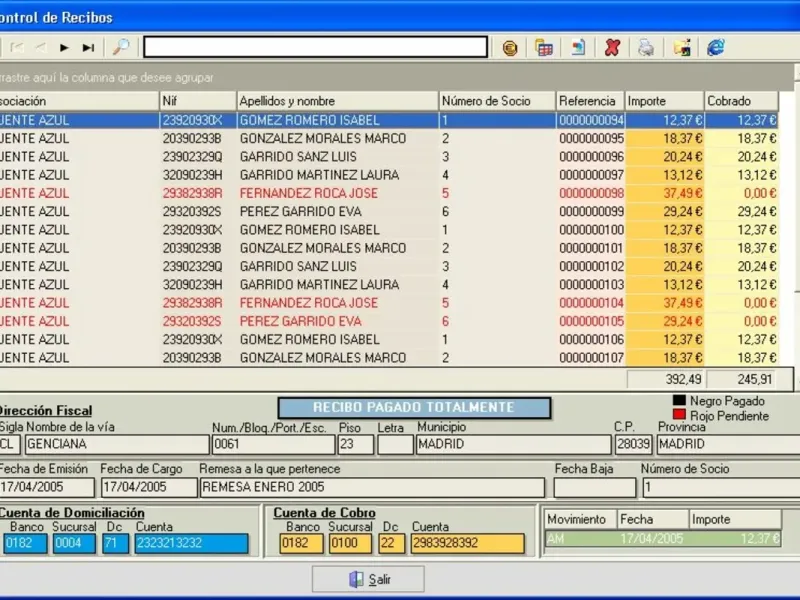Select GARRIDO SANZ LUIS row with reference 0000000096

coord(389,157)
